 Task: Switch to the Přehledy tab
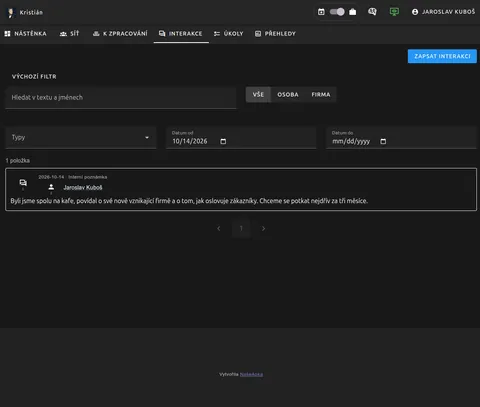pyautogui.click(x=275, y=34)
